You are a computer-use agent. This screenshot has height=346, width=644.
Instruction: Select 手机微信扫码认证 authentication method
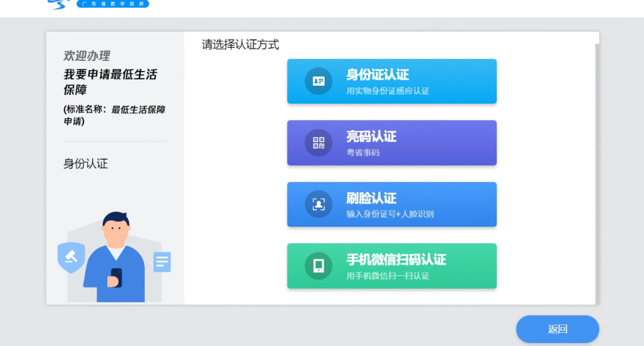(x=391, y=265)
